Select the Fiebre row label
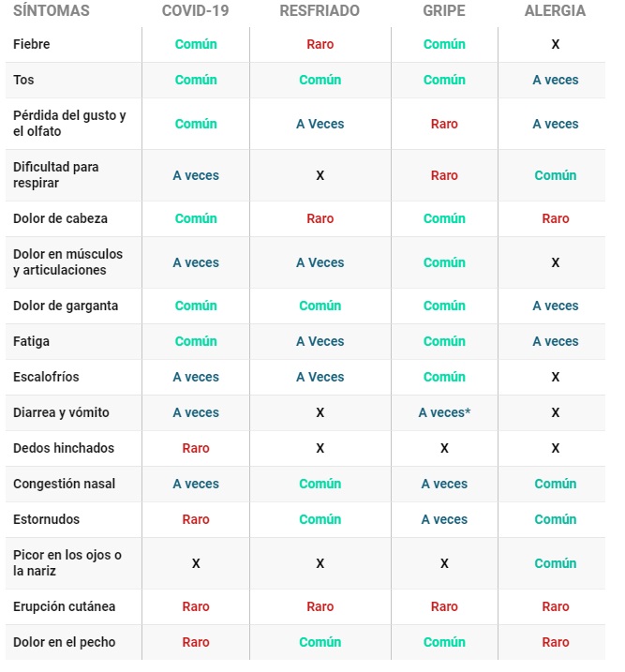The height and width of the screenshot is (672, 625). click(x=31, y=44)
